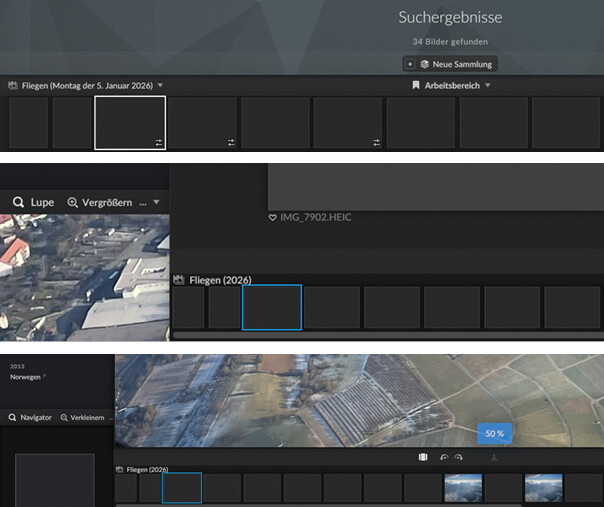The height and width of the screenshot is (507, 604).
Task: Select the blue-highlighted thumbnail in the middle filmstrip
Action: pyautogui.click(x=271, y=307)
